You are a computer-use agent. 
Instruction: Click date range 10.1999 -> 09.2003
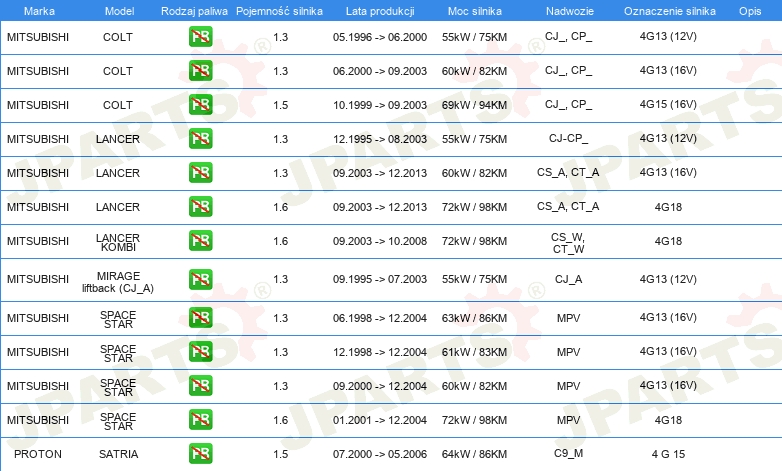click(380, 105)
